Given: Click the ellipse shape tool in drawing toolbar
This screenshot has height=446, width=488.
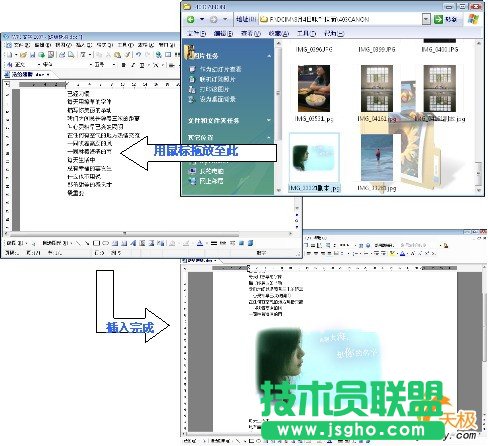Looking at the screenshot, I should (x=105, y=243).
